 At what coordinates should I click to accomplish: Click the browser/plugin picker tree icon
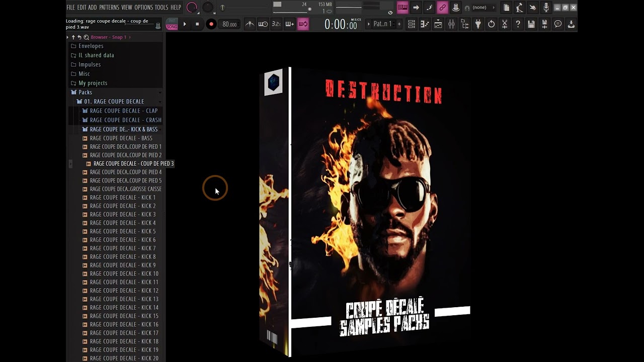tap(465, 24)
